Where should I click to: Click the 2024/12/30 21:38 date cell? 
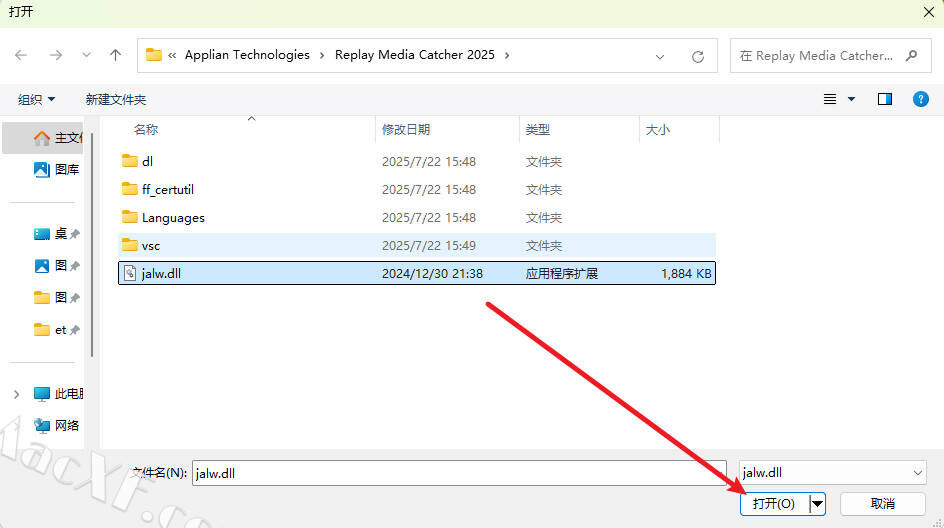[432, 273]
